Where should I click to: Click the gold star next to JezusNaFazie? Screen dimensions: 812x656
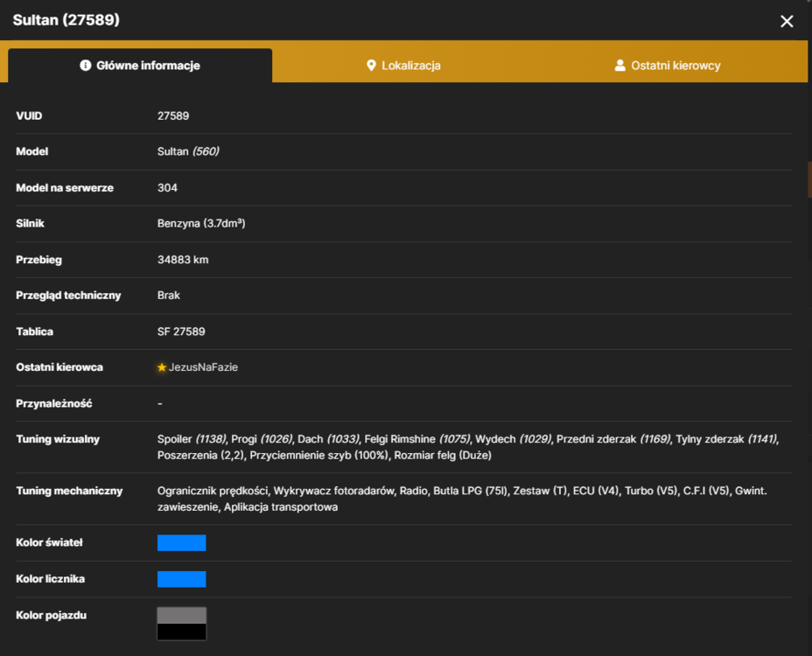pos(162,367)
